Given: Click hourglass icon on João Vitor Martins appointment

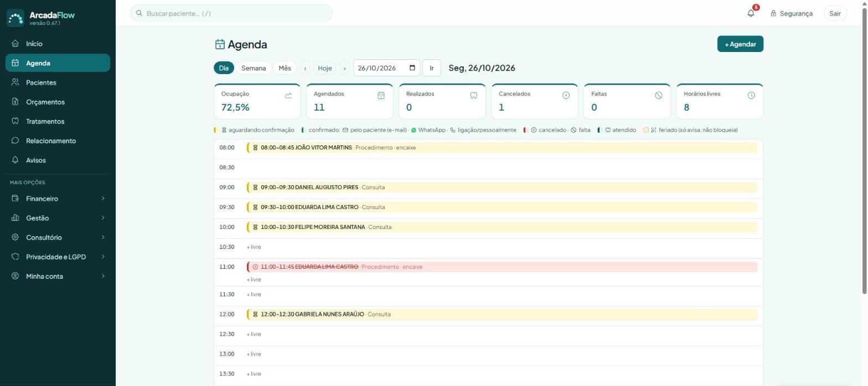Looking at the screenshot, I should [255, 148].
